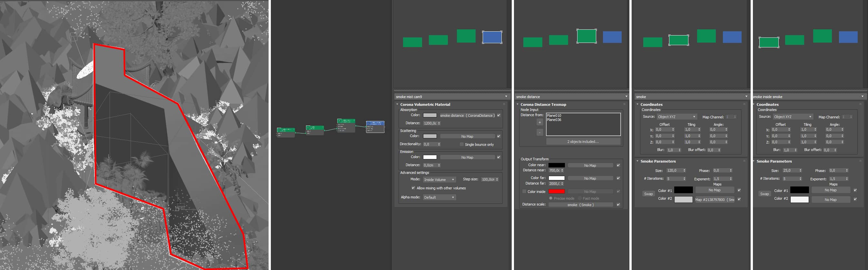Open the smoke mist cam9 name dropdown
This screenshot has height=270, width=868.
[506, 97]
